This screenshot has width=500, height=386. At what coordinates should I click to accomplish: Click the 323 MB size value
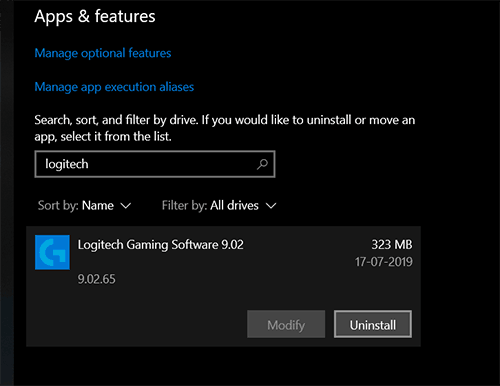tap(392, 245)
